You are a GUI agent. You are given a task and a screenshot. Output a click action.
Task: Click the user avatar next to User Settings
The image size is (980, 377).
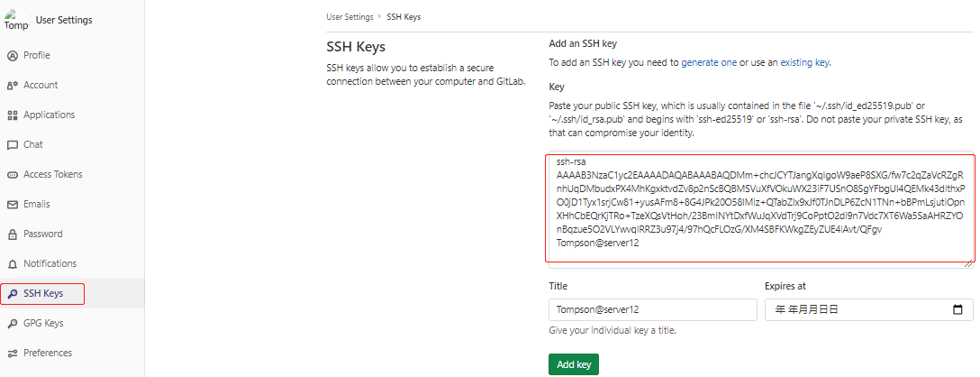16,20
